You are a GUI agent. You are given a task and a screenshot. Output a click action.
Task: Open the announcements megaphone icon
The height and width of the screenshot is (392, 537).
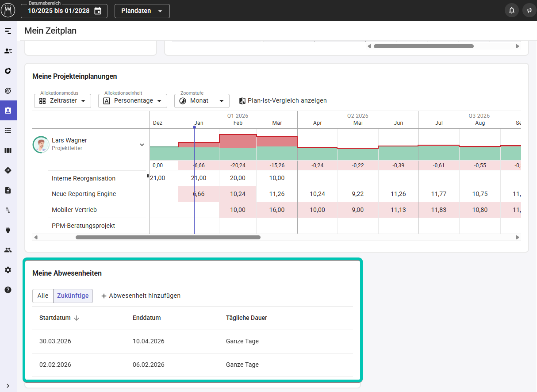pyautogui.click(x=529, y=11)
